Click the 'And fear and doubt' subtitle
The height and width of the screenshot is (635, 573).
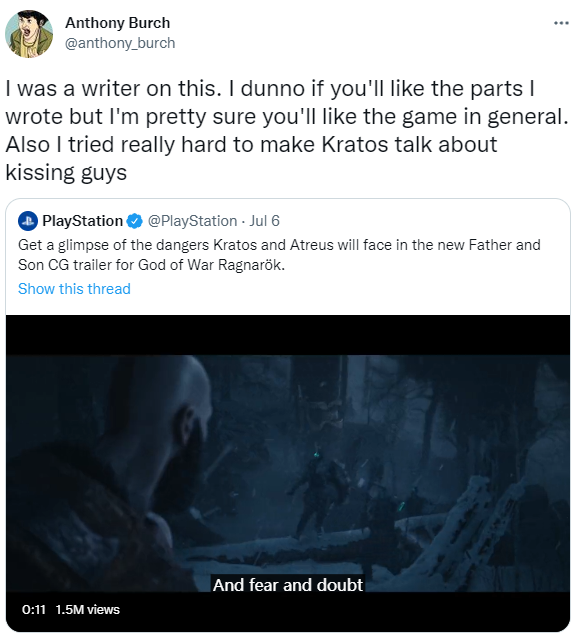288,585
